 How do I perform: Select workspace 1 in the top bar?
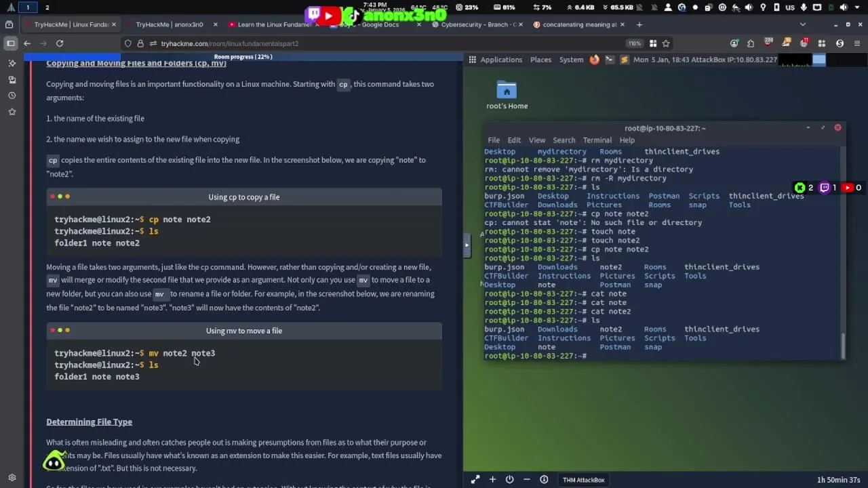[x=28, y=7]
